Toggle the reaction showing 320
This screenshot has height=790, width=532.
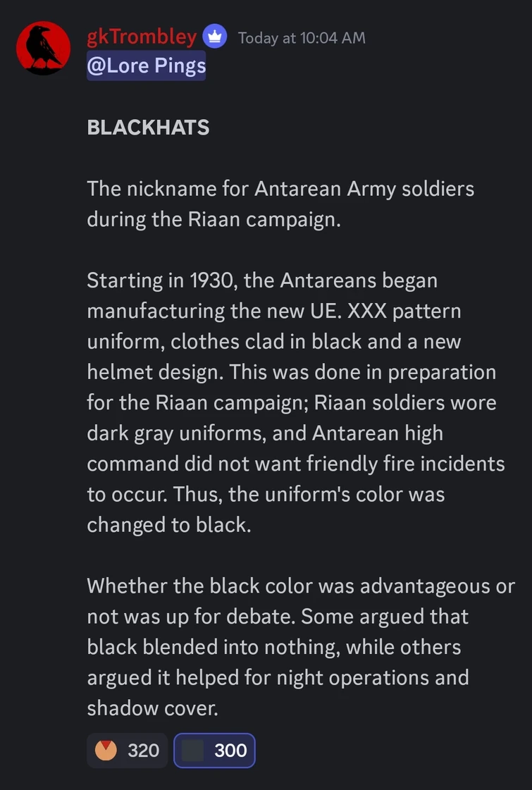click(128, 751)
